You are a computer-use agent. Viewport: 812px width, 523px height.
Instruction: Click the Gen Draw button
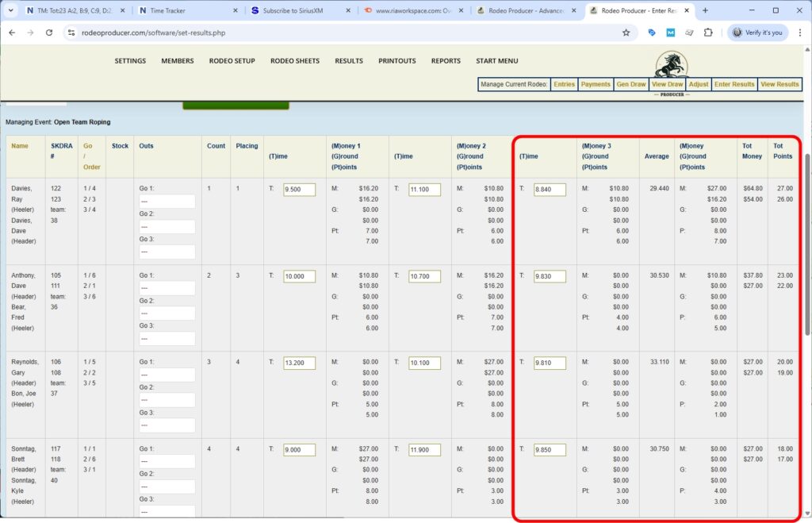[632, 83]
